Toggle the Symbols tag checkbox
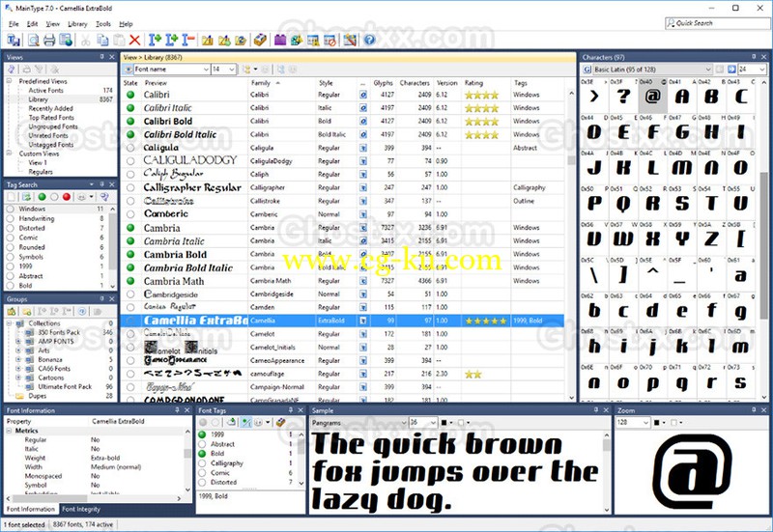Image resolution: width=773 pixels, height=532 pixels. pyautogui.click(x=11, y=257)
